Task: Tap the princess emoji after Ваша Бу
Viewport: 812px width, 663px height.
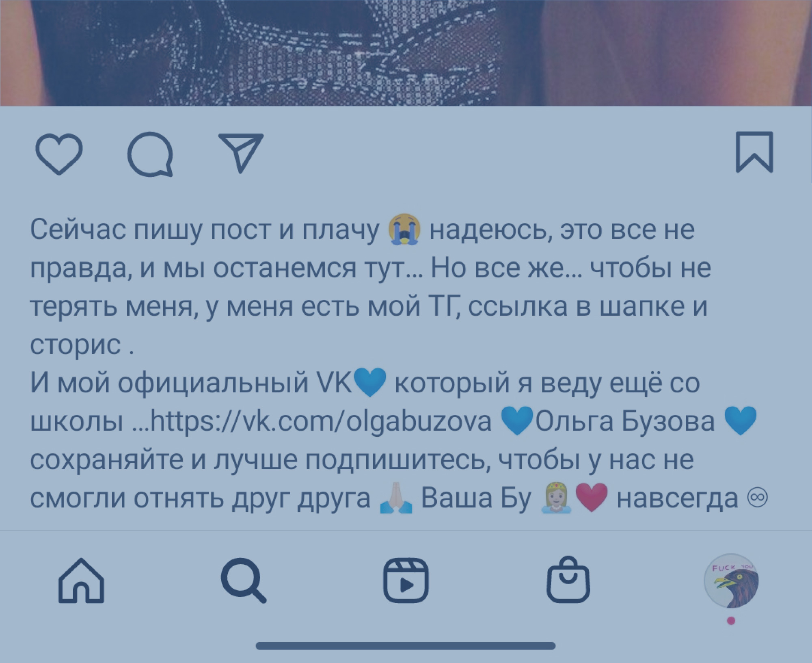Action: tap(557, 498)
